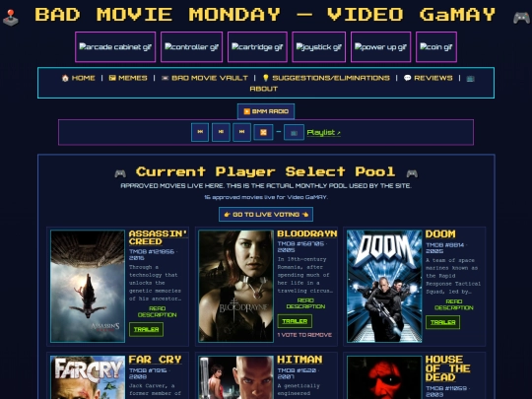Viewport: 532px width, 399px height.
Task: Click the coin gif image
Action: click(436, 47)
